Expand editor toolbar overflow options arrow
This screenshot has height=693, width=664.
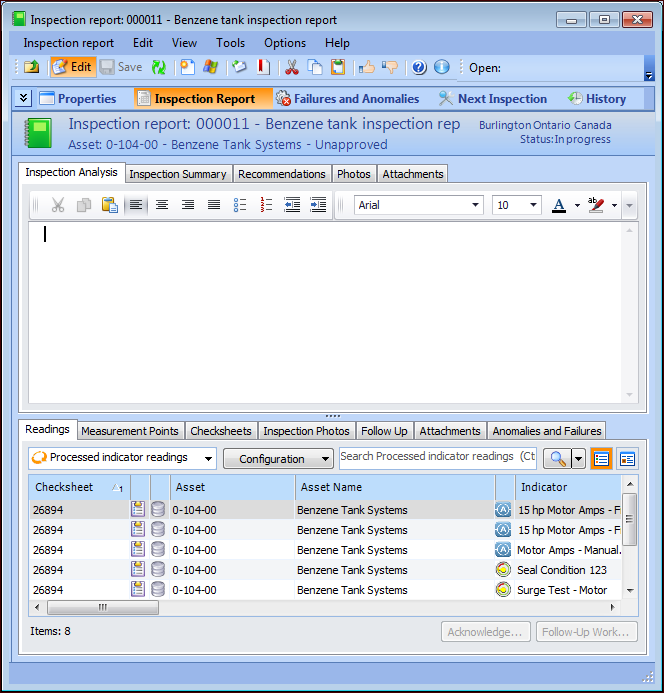(630, 206)
